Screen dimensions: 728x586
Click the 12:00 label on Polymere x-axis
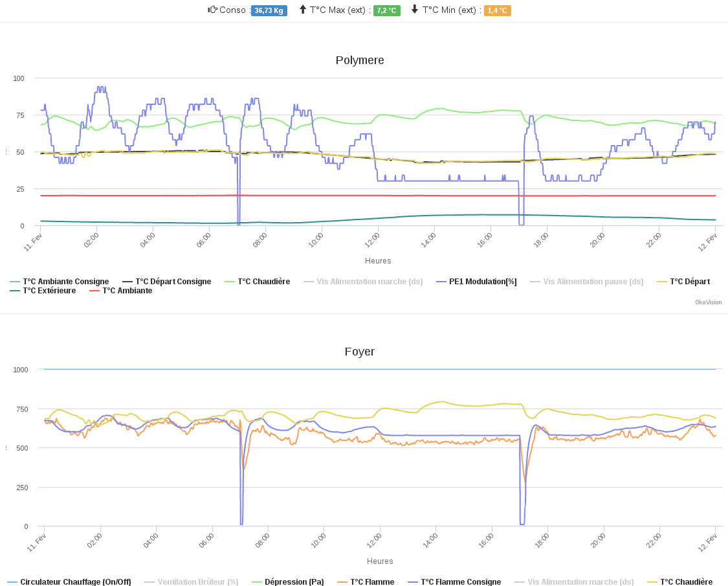[x=372, y=240]
